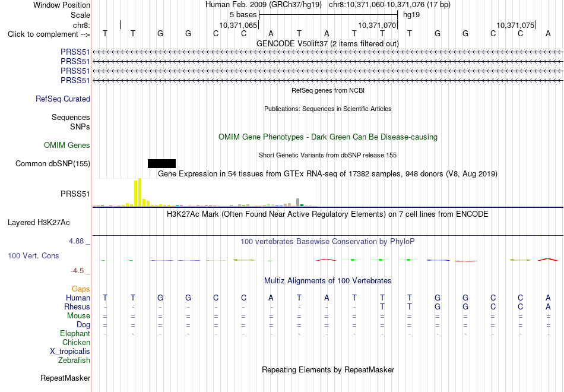This screenshot has height=392, width=564.
Task: Click the Chicken species label
Action: click(x=76, y=343)
